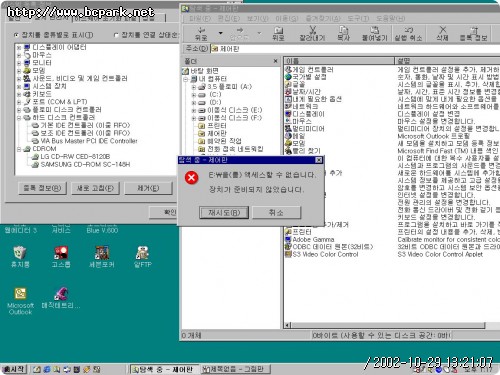Select the 장치를 종류별로 표시 radio button

click(x=16, y=35)
